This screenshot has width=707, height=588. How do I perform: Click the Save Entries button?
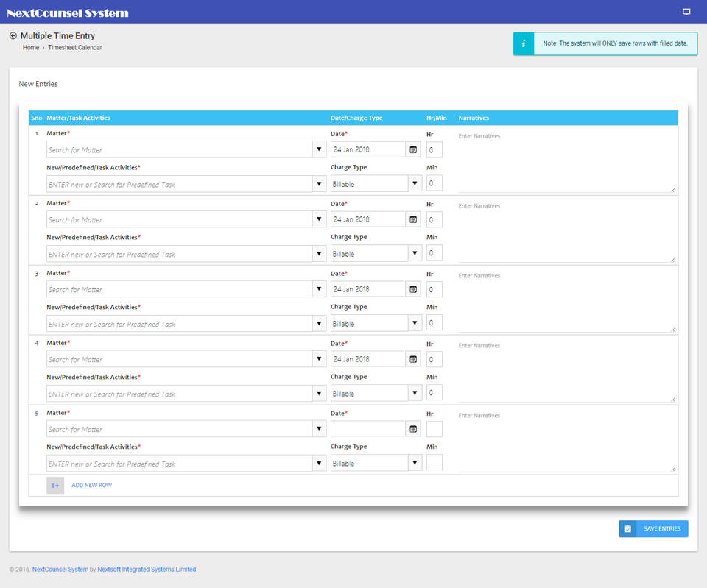(x=653, y=528)
